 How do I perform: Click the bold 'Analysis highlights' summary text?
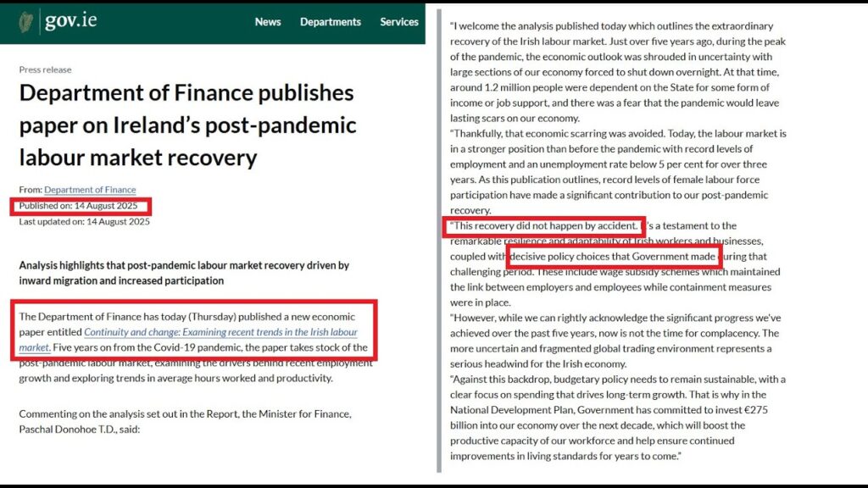tap(184, 273)
